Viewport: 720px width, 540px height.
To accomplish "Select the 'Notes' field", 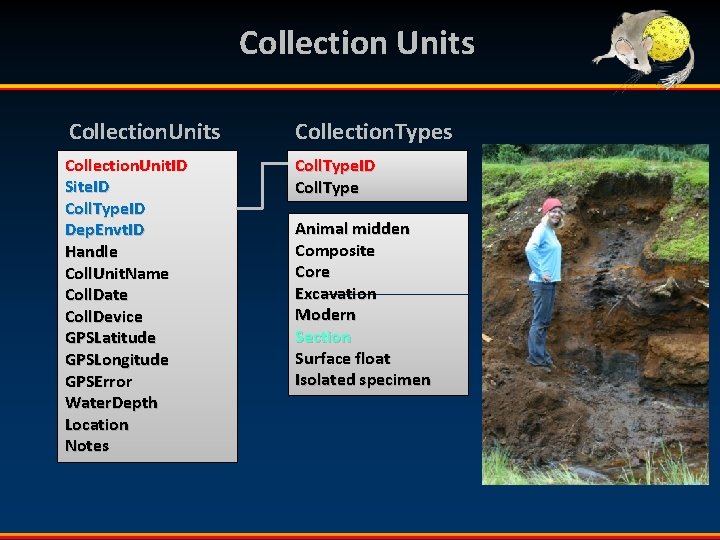I will click(87, 446).
